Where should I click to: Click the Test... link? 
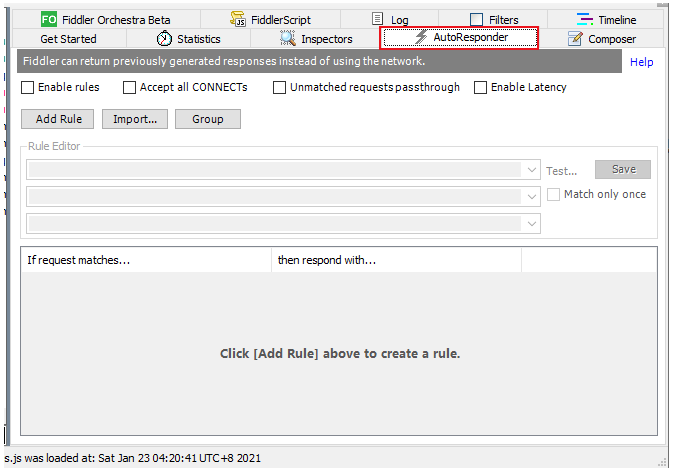tap(561, 171)
